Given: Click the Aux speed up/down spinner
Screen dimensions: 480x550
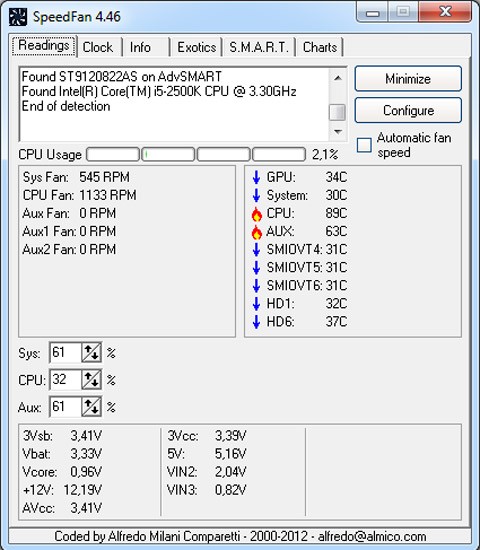Looking at the screenshot, I should (92, 407).
